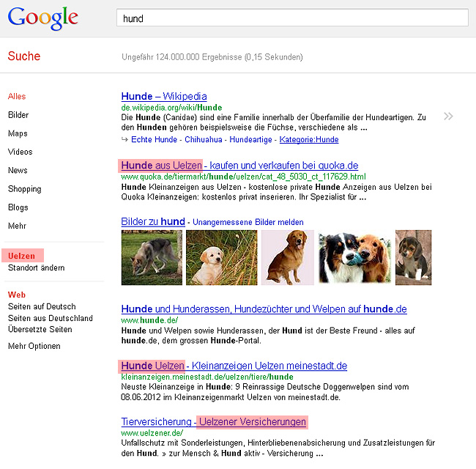Open the Chihuahua sitelink
This screenshot has height=469, width=476.
tap(204, 139)
